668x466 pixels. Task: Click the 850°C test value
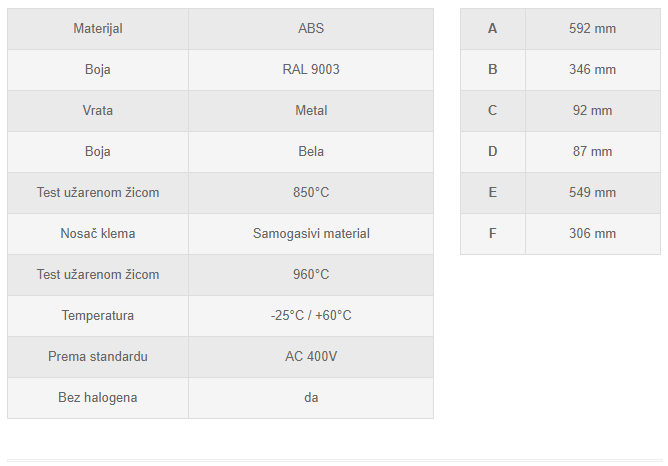pos(311,193)
